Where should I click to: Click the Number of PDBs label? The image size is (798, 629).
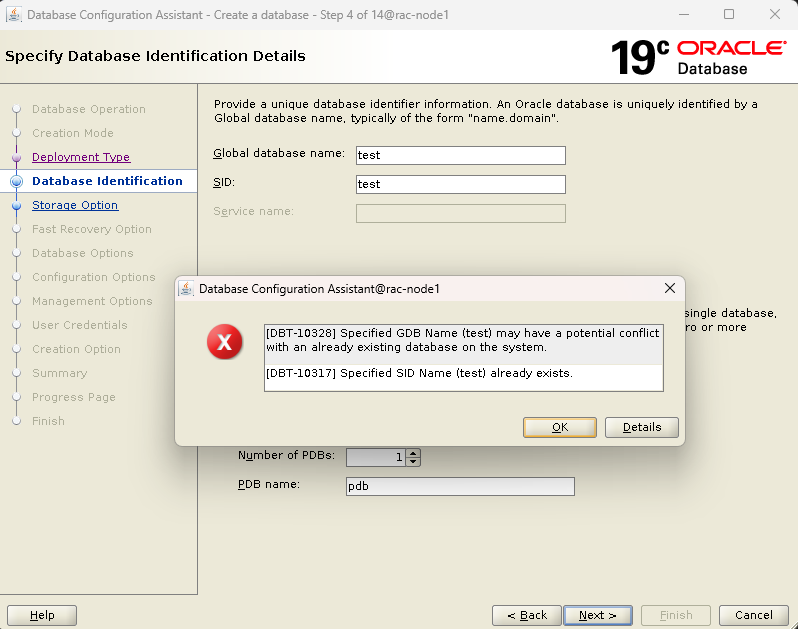pyautogui.click(x=287, y=455)
